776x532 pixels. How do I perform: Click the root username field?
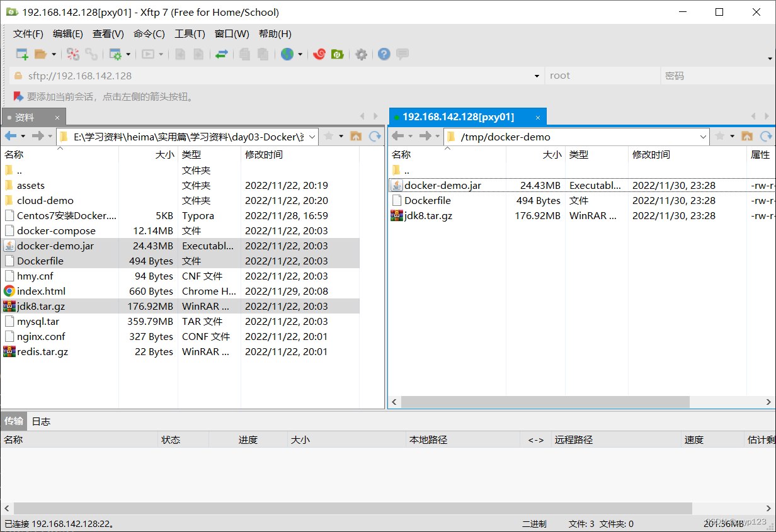coord(602,76)
